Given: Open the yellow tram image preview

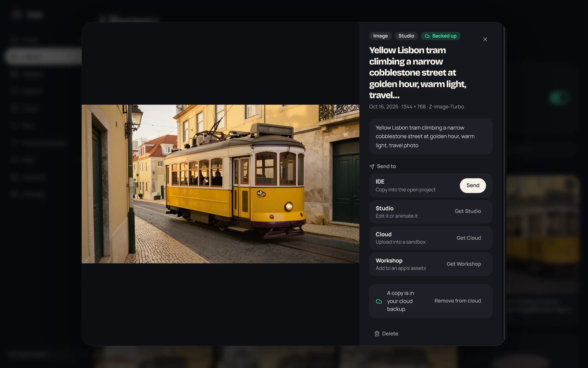Looking at the screenshot, I should pyautogui.click(x=220, y=184).
